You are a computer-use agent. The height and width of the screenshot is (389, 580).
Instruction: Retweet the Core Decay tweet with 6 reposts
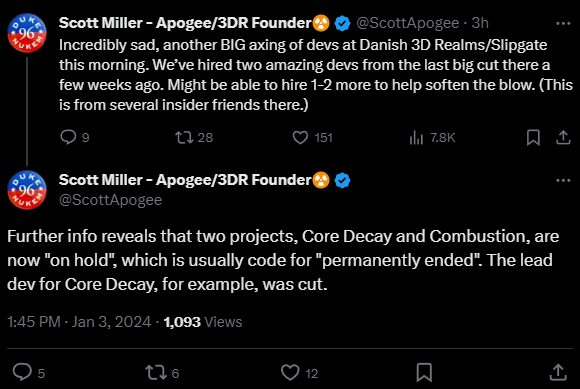[x=156, y=372]
